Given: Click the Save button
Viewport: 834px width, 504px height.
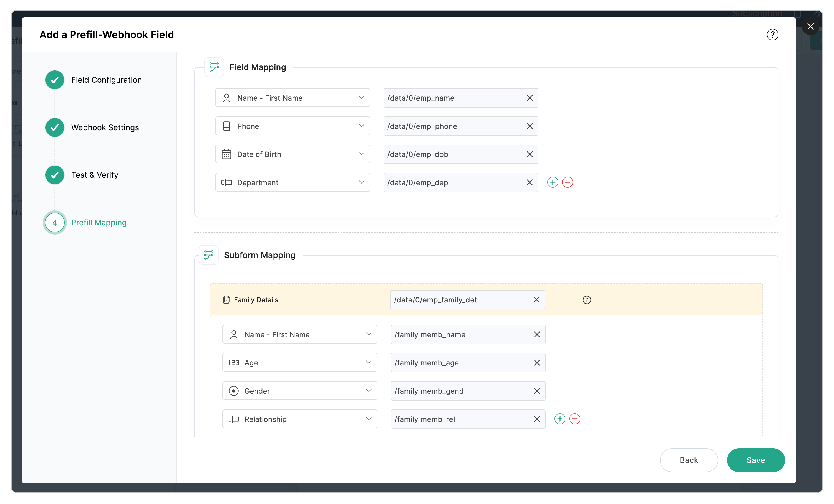Looking at the screenshot, I should point(755,460).
